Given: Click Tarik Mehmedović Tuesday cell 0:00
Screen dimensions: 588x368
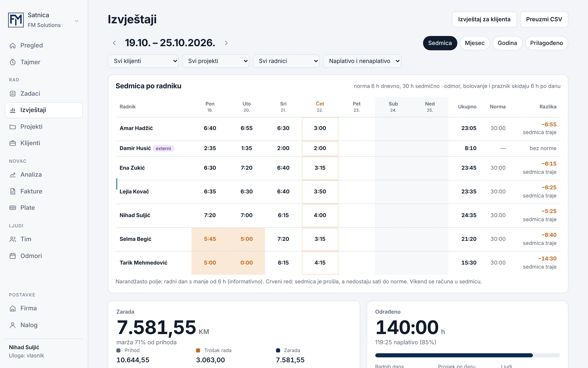Looking at the screenshot, I should tap(246, 263).
